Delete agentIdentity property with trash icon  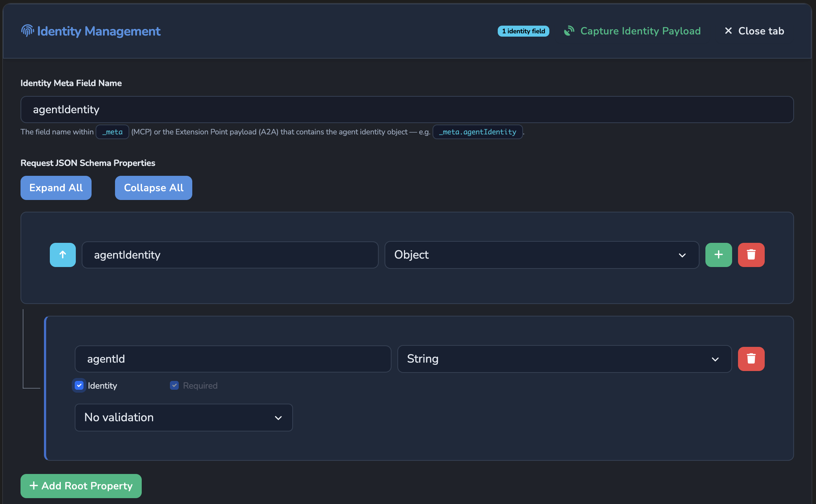click(x=751, y=255)
